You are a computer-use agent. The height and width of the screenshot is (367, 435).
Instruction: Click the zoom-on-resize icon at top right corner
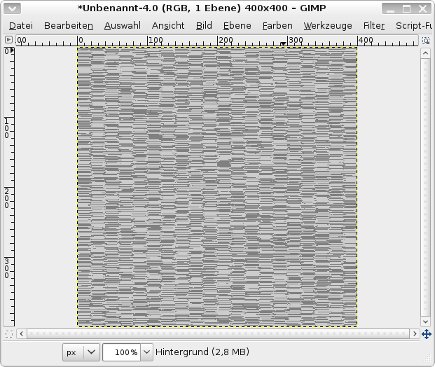pyautogui.click(x=426, y=40)
